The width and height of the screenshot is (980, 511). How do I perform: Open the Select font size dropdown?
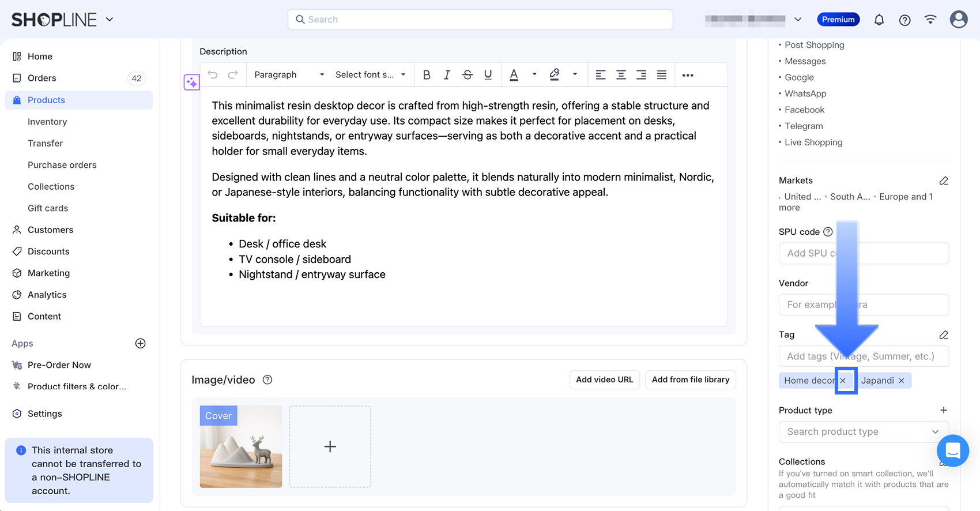point(370,75)
